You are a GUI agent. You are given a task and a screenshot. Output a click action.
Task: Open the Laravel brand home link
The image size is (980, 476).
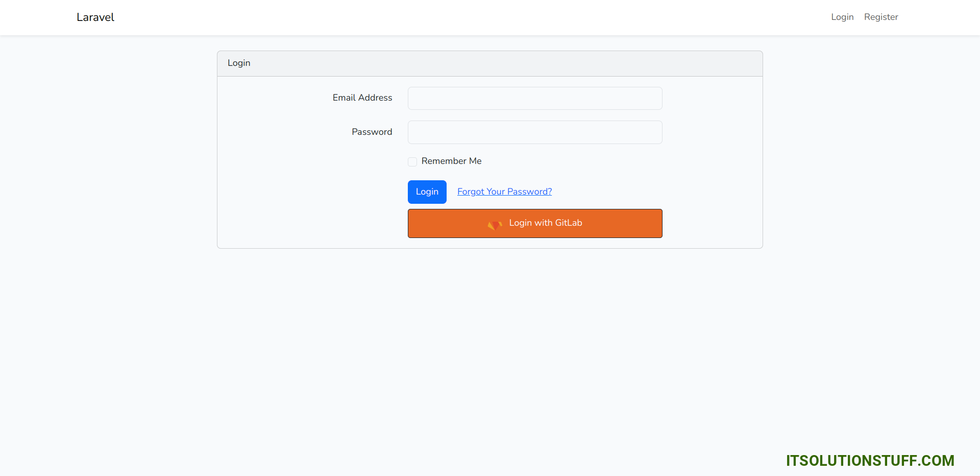[95, 17]
